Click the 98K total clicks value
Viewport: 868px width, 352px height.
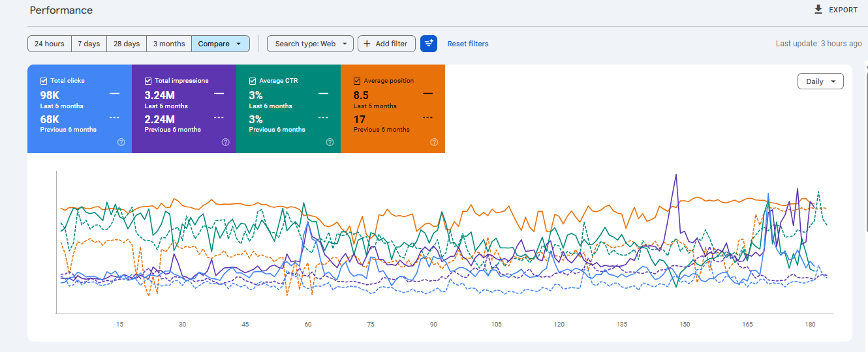coord(50,96)
